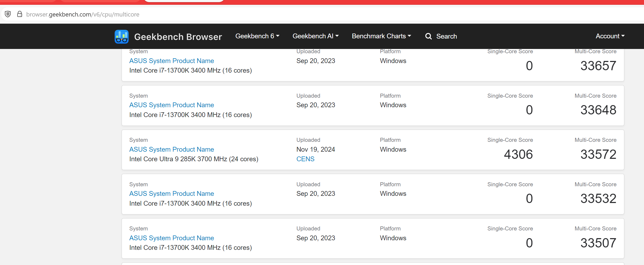The height and width of the screenshot is (265, 644).
Task: Open ASUS System Product Name scoring 33657
Action: point(172,61)
